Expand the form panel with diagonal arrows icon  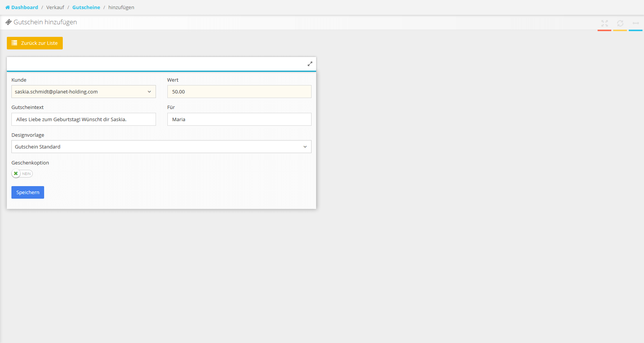tap(310, 64)
